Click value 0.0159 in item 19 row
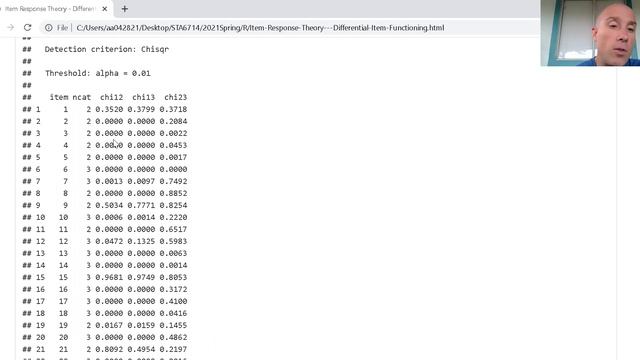Image resolution: width=640 pixels, height=360 pixels. [x=141, y=325]
